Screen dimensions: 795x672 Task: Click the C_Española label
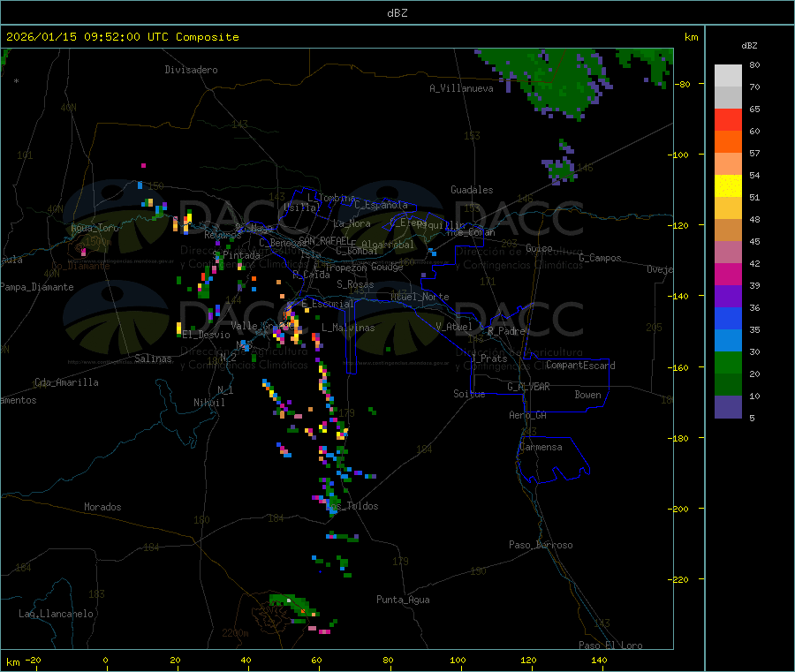pos(382,205)
